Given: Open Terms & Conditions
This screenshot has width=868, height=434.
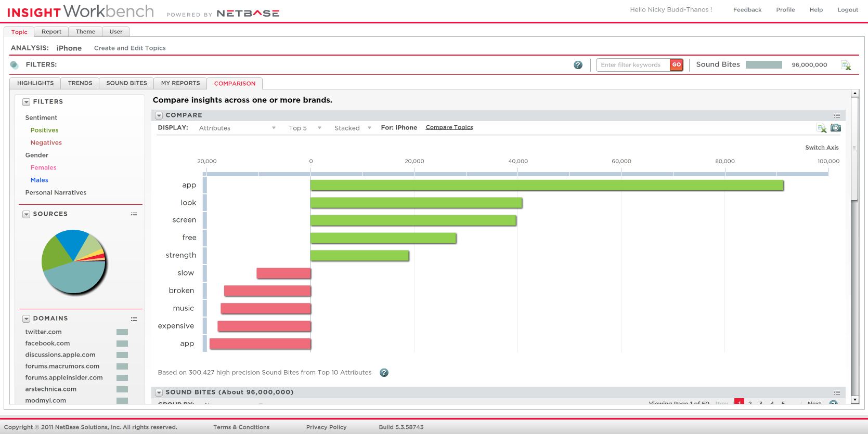Looking at the screenshot, I should click(x=241, y=427).
